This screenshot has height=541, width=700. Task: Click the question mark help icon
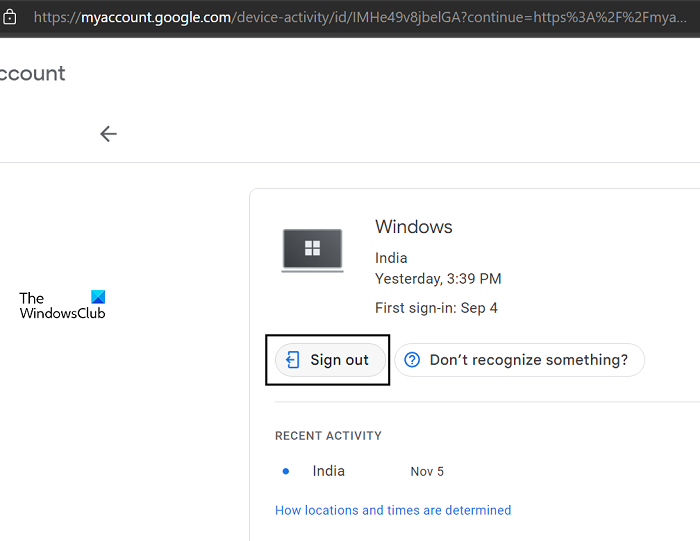click(412, 360)
